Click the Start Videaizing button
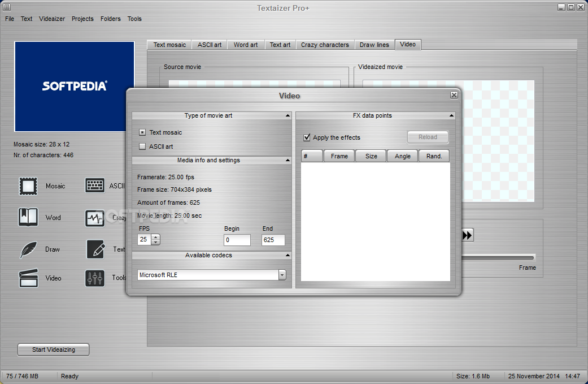 53,350
